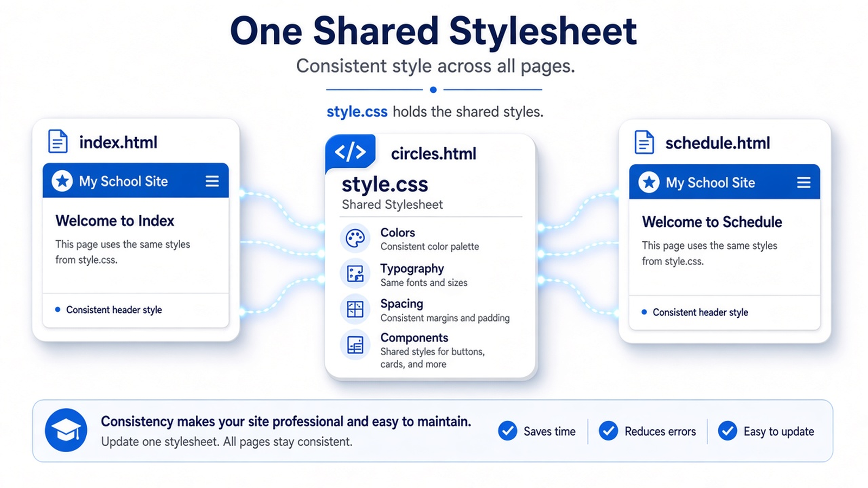868x488 pixels.
Task: Click the Same fonts and sizes description
Action: [424, 282]
